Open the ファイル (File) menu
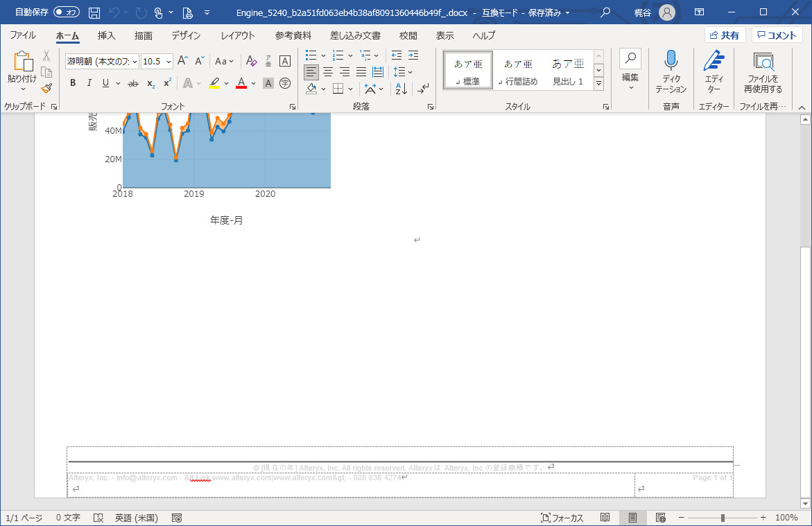The height and width of the screenshot is (526, 812). point(23,35)
